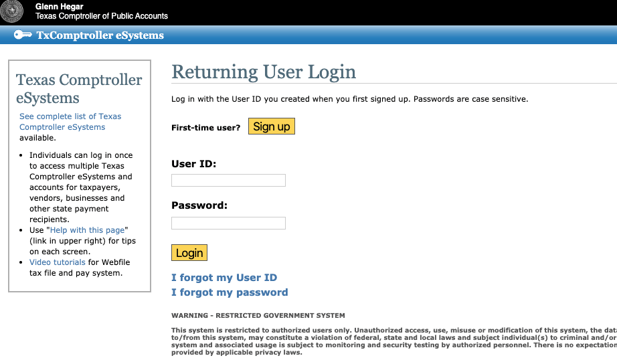The width and height of the screenshot is (617, 364).
Task: Follow the "Help with this page" link
Action: pyautogui.click(x=87, y=230)
